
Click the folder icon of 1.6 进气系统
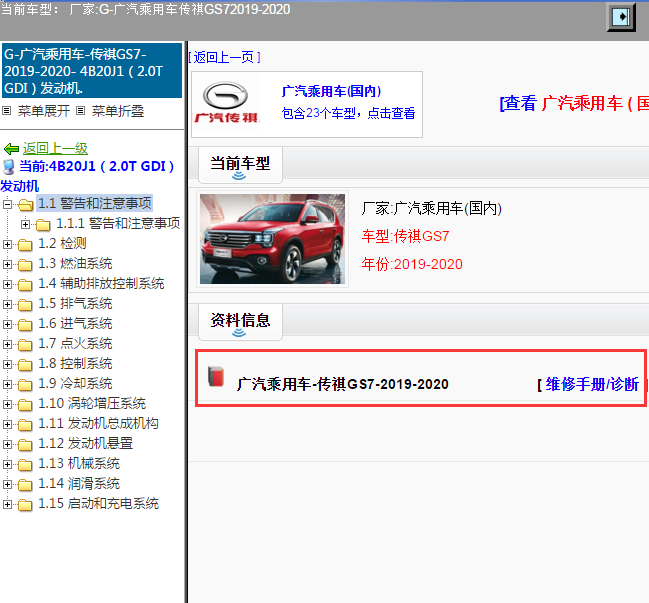25,324
